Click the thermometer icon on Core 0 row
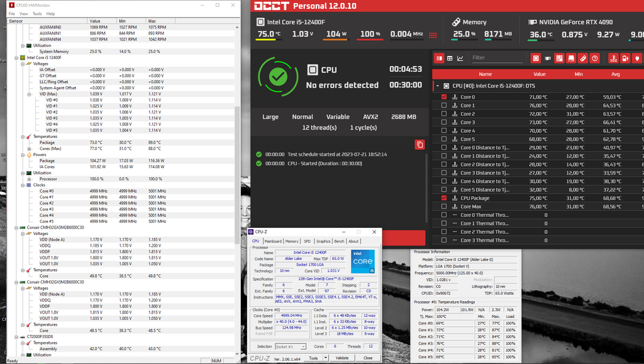644x364 pixels. (x=455, y=97)
